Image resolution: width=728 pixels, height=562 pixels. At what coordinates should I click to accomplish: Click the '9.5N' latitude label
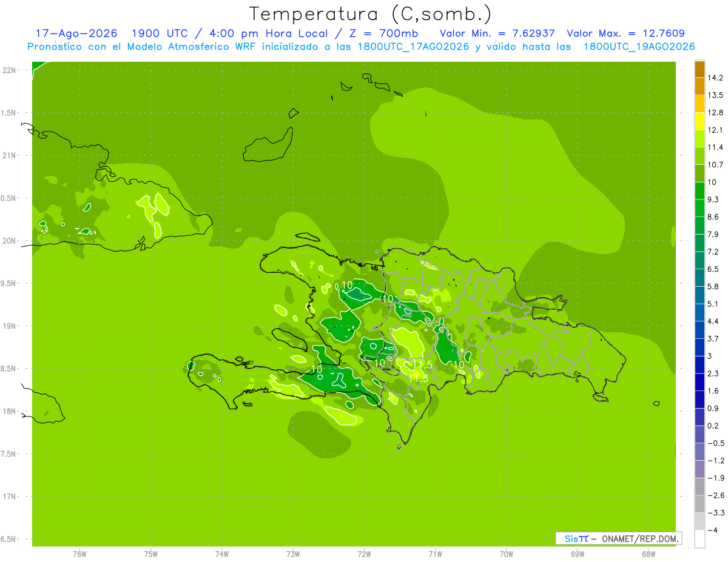(x=9, y=284)
